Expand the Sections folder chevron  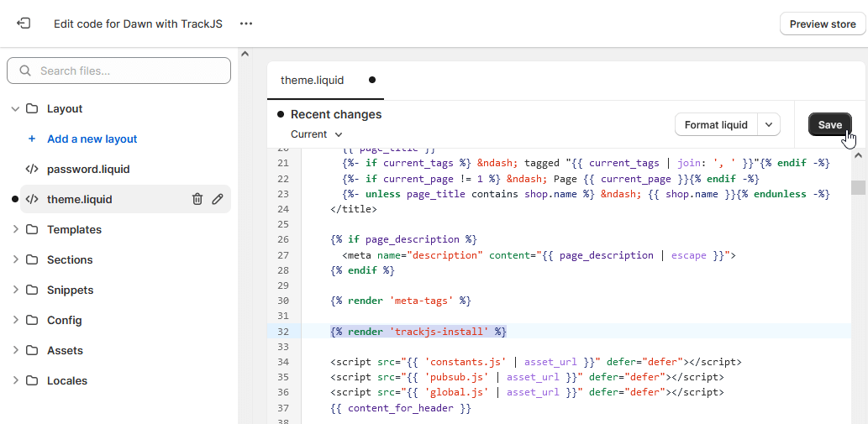[15, 259]
